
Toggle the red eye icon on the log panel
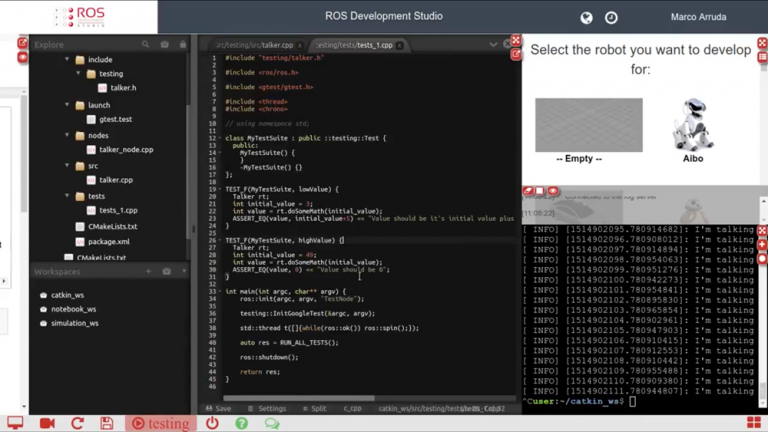pyautogui.click(x=553, y=191)
